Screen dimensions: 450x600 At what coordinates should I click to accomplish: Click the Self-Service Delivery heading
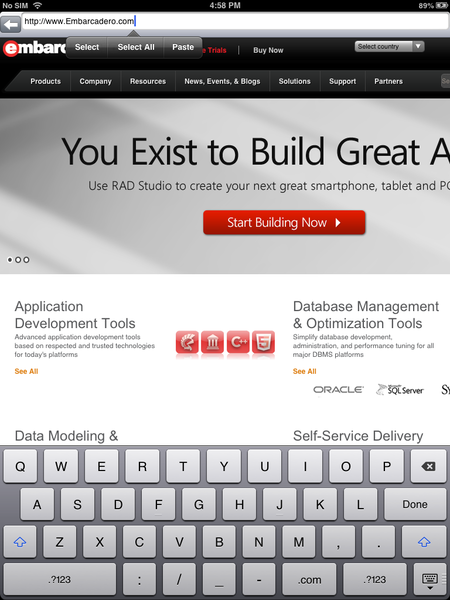tap(358, 436)
